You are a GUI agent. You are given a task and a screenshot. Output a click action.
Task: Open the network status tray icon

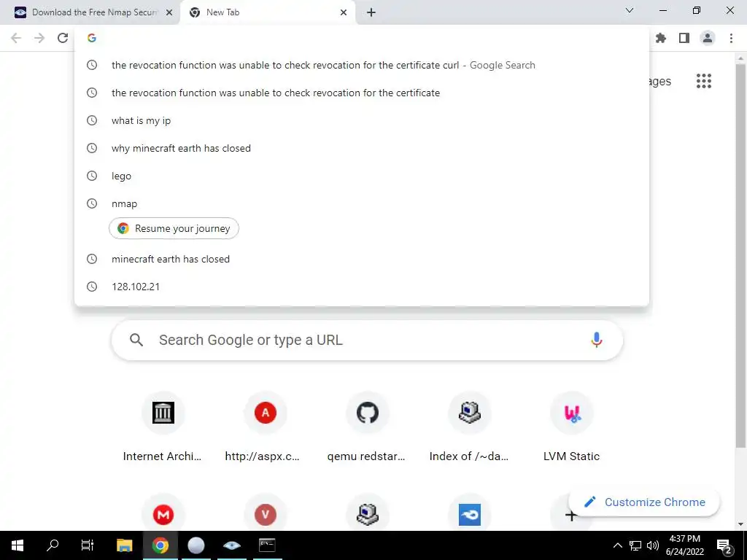coord(635,545)
